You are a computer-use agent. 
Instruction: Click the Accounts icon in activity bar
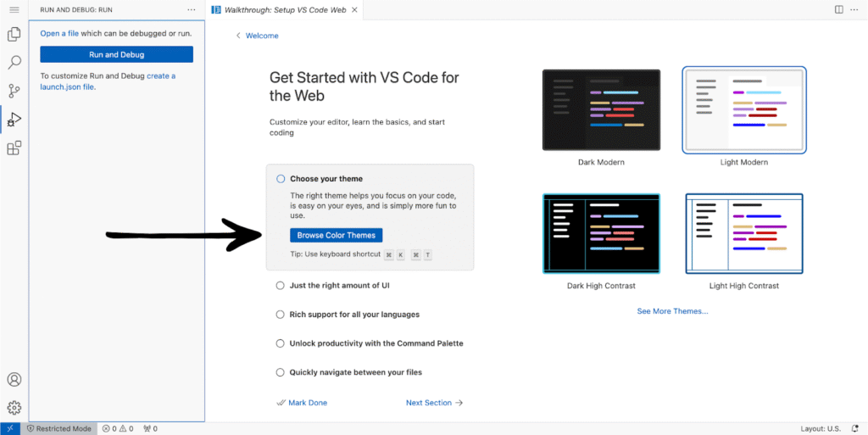[x=14, y=379]
